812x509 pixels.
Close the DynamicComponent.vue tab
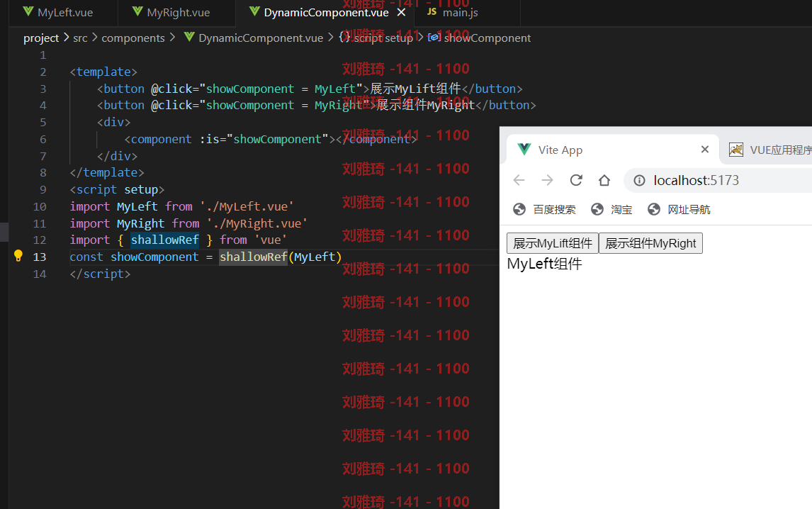coord(401,13)
